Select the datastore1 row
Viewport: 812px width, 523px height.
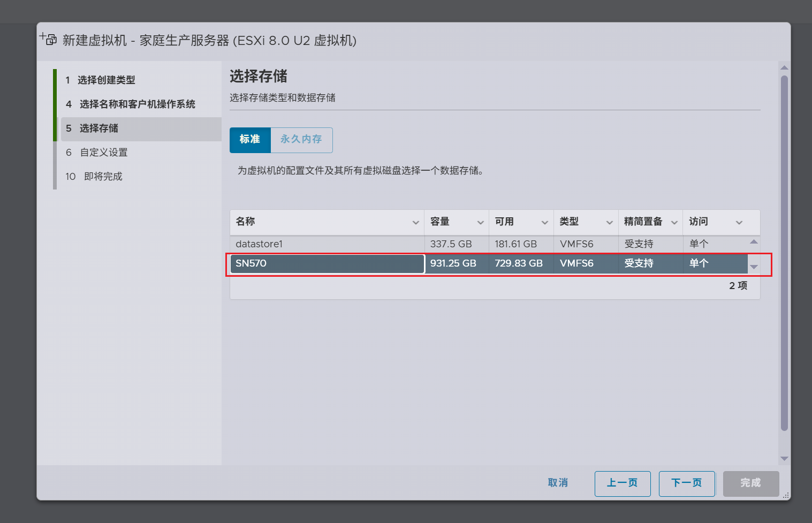click(327, 244)
